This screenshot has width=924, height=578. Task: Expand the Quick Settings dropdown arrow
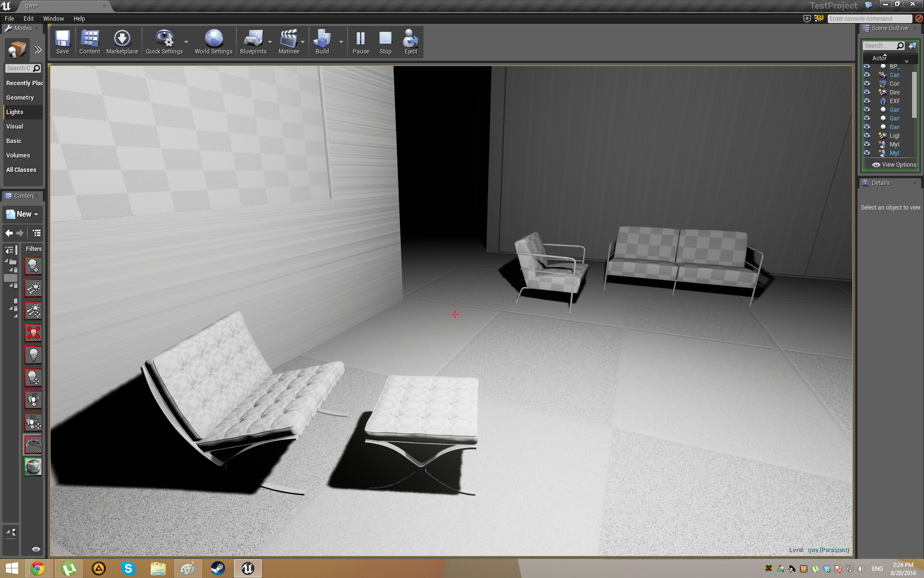pos(186,42)
